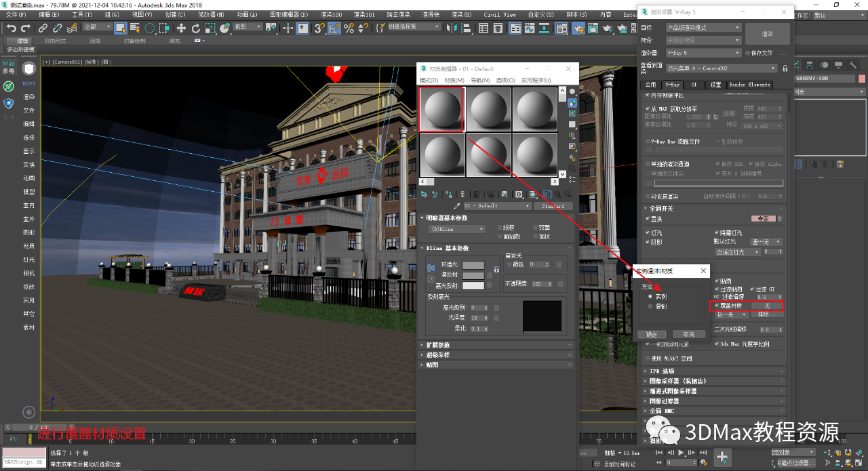Click the large 渲染 render button
This screenshot has height=471, width=868.
coord(767,34)
